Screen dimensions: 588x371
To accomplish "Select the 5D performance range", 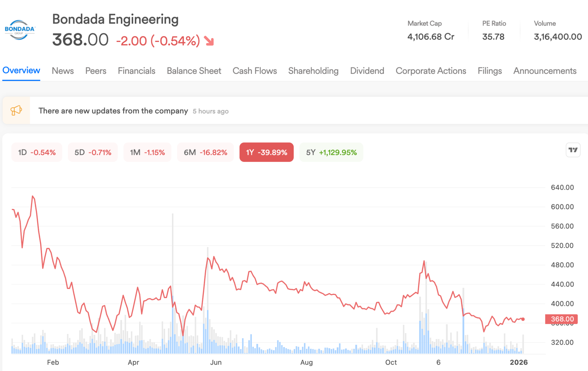I will click(93, 152).
